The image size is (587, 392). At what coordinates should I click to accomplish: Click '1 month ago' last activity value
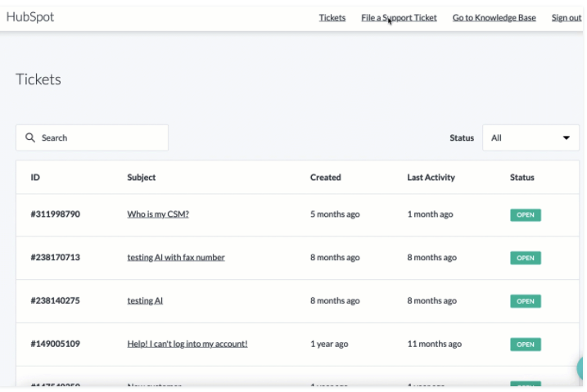click(430, 214)
